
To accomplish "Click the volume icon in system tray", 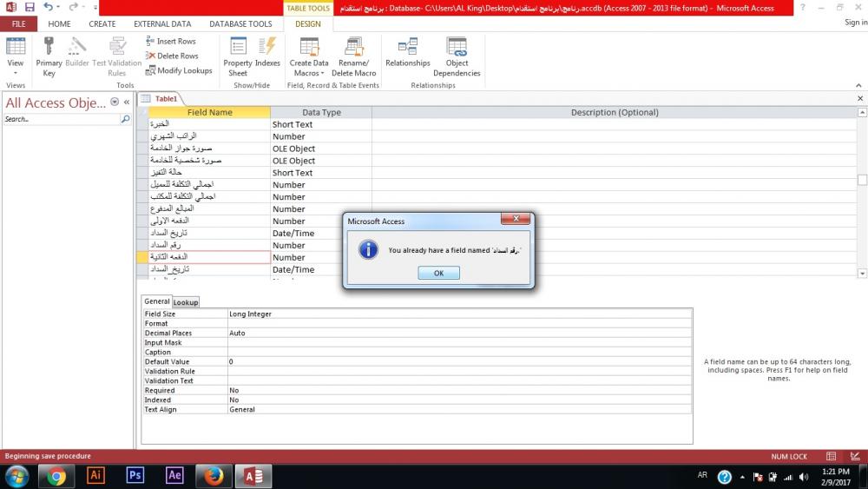I will (804, 477).
